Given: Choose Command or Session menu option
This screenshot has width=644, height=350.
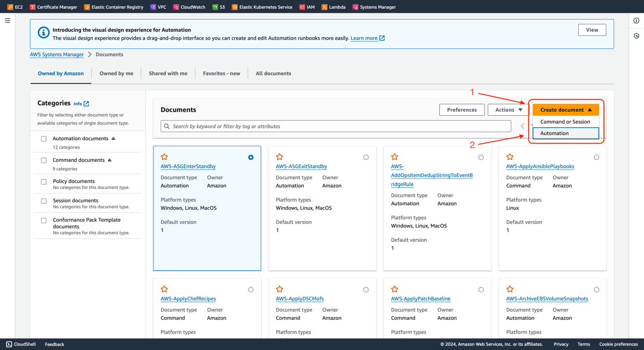Looking at the screenshot, I should pos(566,122).
